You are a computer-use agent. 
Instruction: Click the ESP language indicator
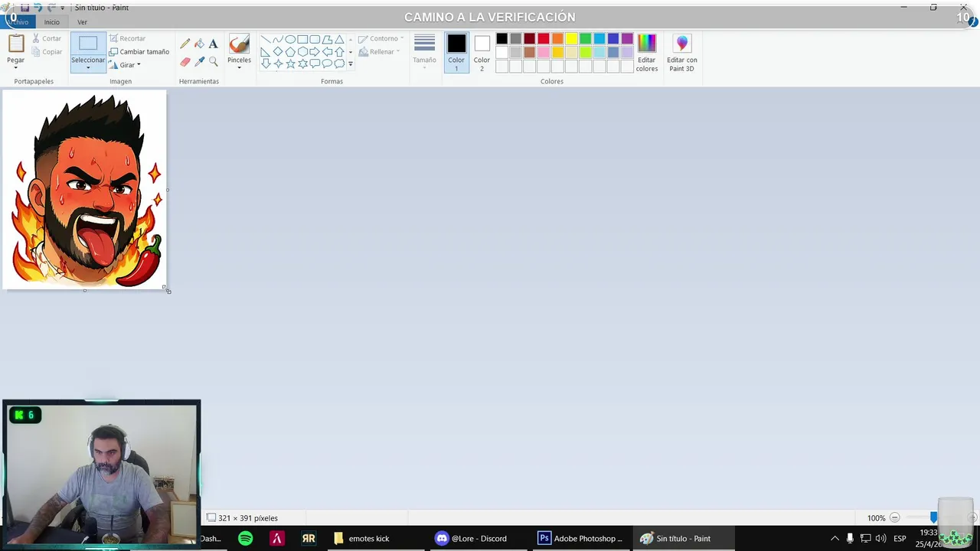click(x=900, y=538)
